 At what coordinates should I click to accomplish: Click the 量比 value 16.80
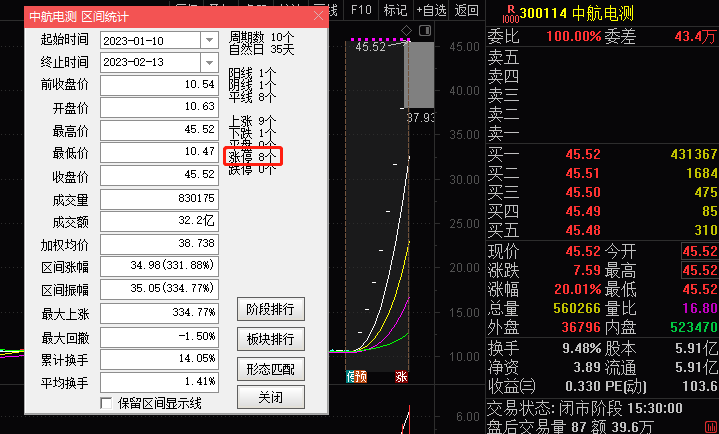(x=700, y=308)
